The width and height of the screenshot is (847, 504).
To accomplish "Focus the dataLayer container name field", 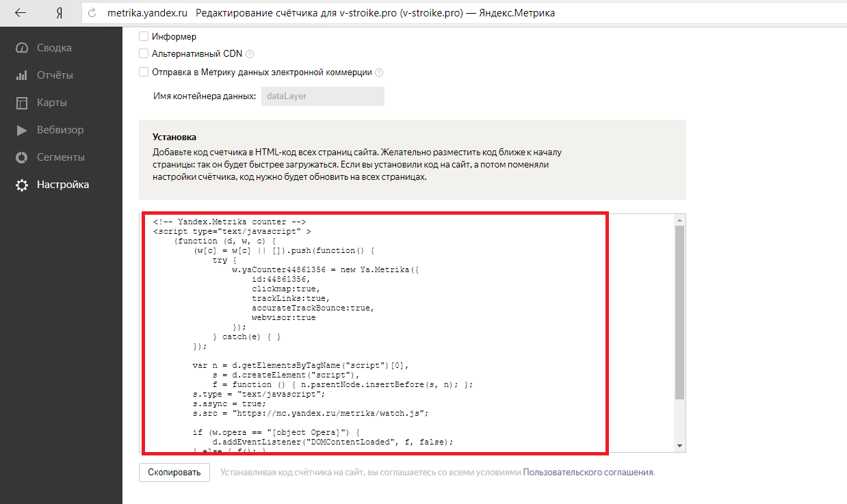I will pyautogui.click(x=323, y=96).
